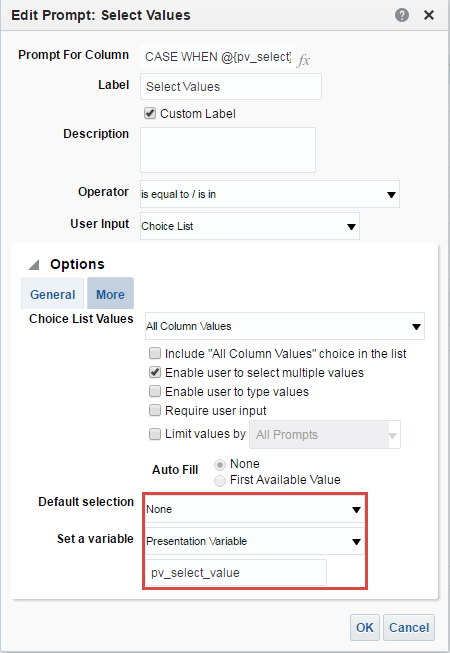This screenshot has width=450, height=653.
Task: Collapse the Options section triangle
Action: coord(34,264)
